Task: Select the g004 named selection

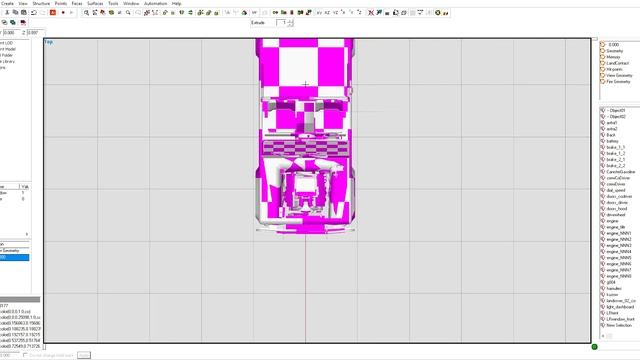Action: click(611, 282)
